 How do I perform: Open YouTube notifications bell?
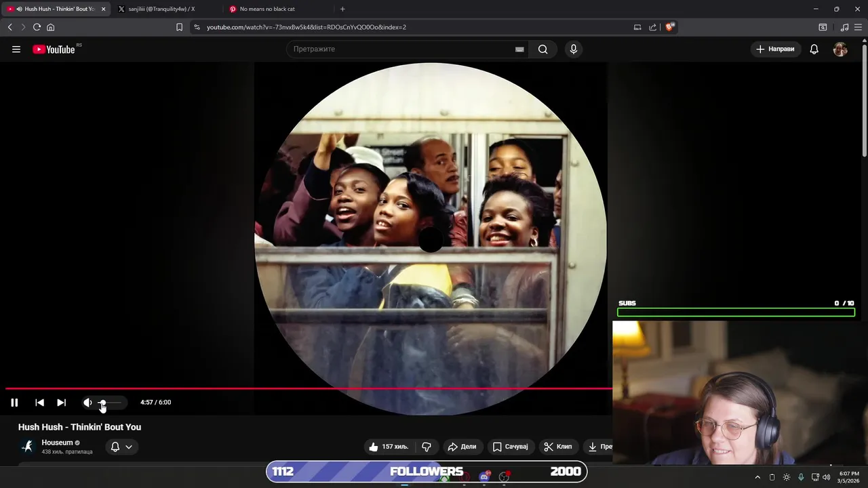814,49
